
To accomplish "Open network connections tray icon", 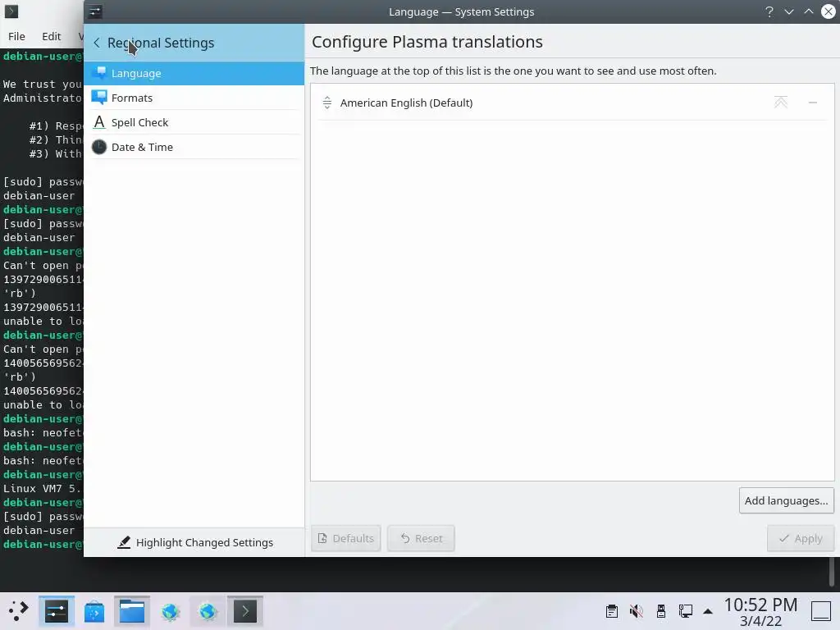I will point(686,611).
